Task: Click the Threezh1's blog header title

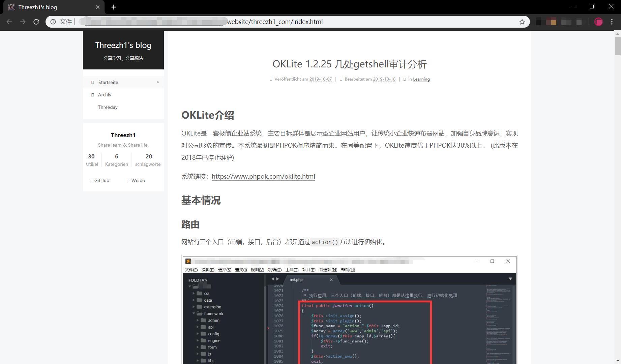Action: pyautogui.click(x=123, y=45)
